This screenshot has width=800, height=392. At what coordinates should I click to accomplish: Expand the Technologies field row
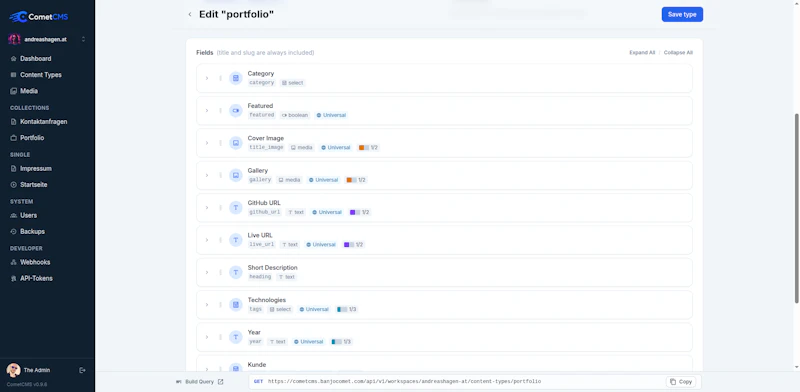click(207, 305)
